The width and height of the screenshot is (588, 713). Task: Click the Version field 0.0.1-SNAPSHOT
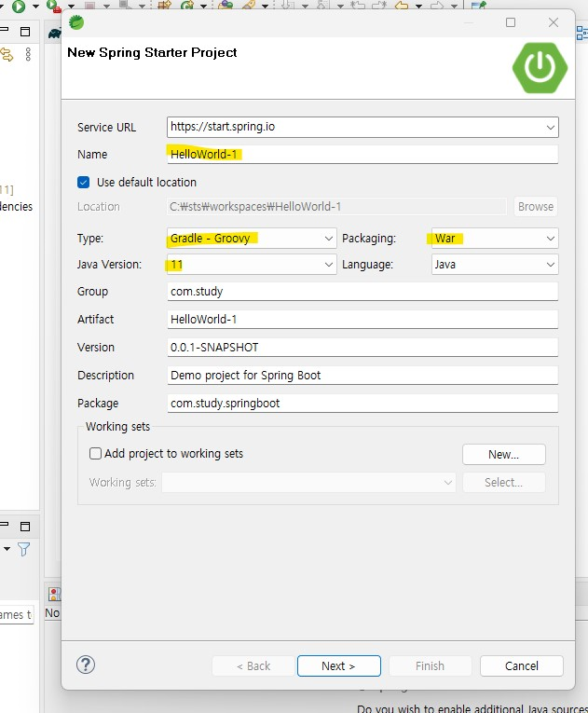click(362, 348)
